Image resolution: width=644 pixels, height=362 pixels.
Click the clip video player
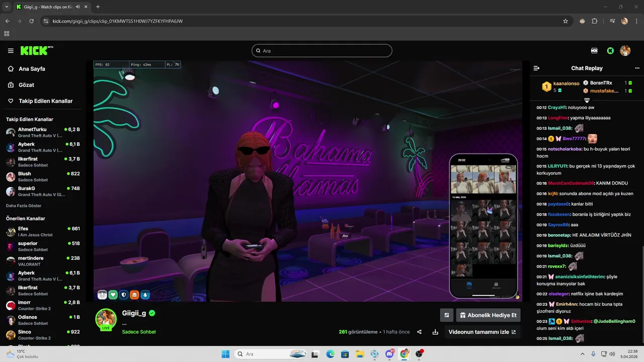click(308, 181)
